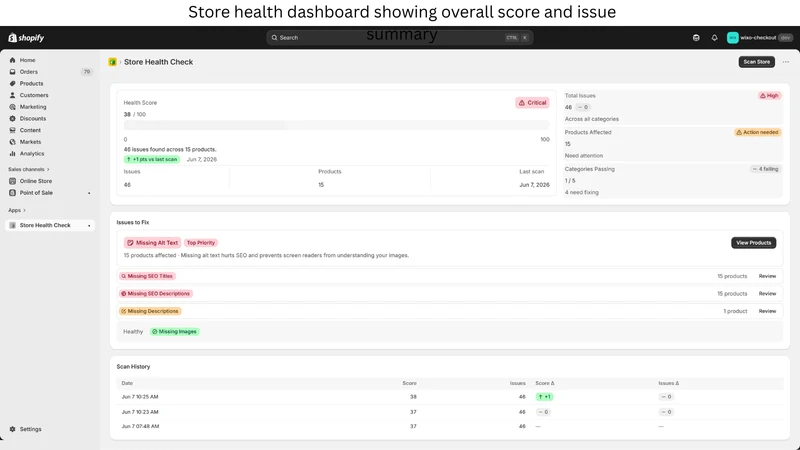
Task: Click the Online Store icon
Action: pos(13,181)
